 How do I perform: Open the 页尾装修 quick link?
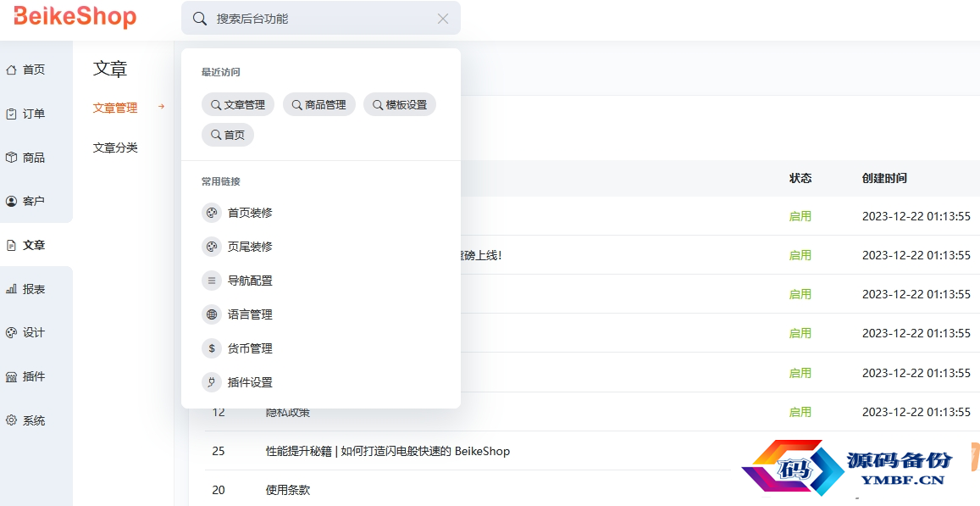click(250, 247)
